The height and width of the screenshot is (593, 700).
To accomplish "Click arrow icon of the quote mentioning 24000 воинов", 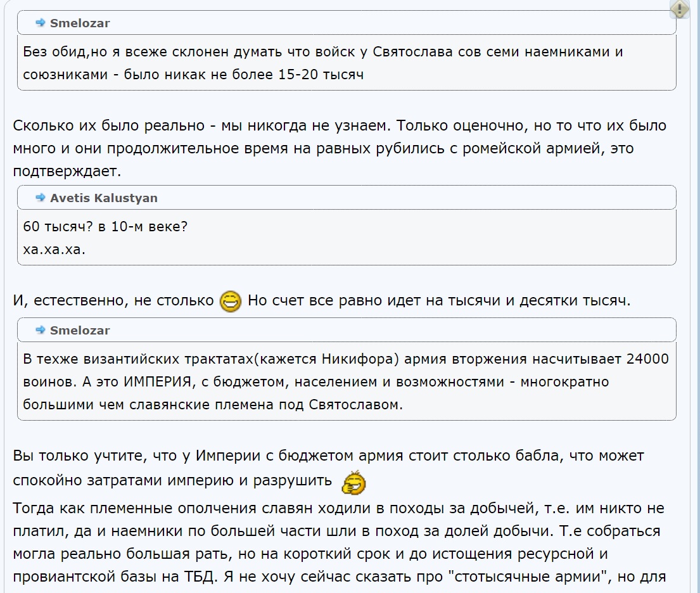I will 41,330.
